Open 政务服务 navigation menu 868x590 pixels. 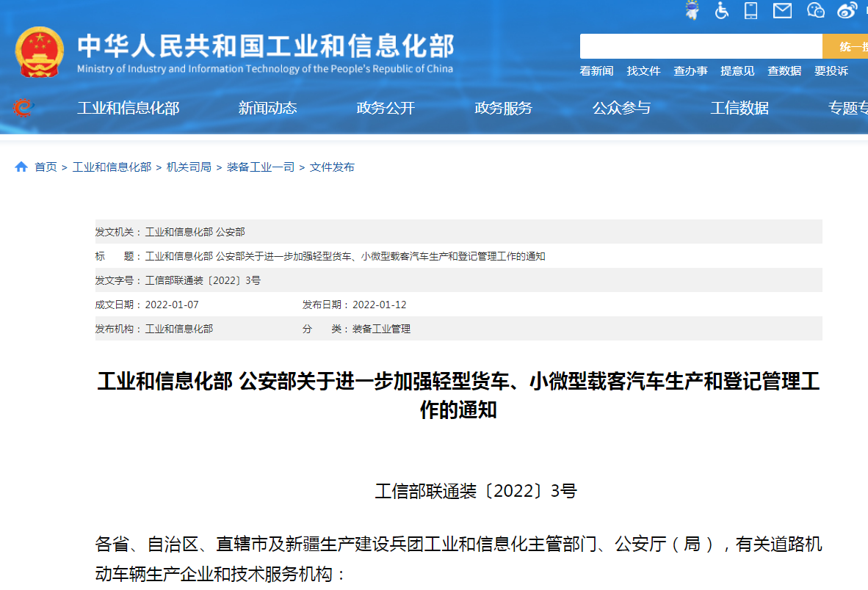(x=503, y=108)
